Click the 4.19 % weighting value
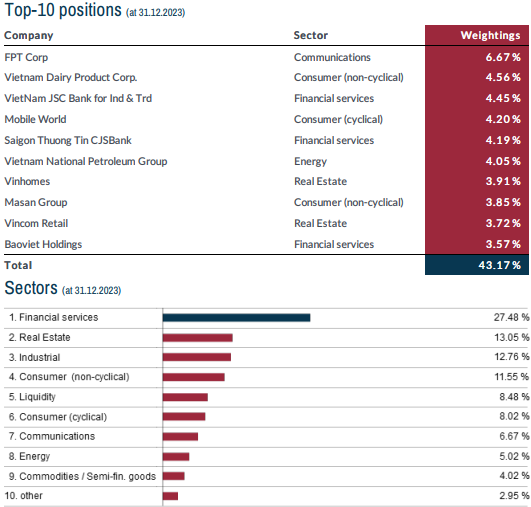The height and width of the screenshot is (507, 531). [x=503, y=140]
